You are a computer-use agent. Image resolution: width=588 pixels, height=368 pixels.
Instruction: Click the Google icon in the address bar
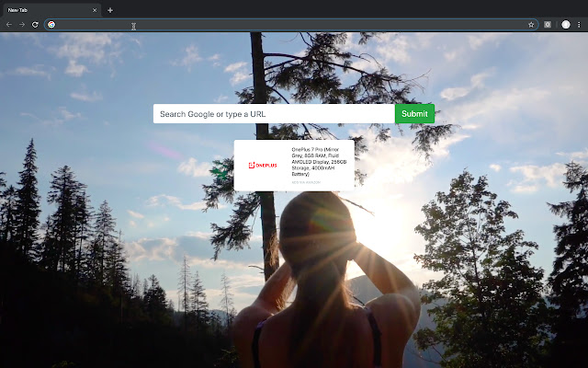51,25
